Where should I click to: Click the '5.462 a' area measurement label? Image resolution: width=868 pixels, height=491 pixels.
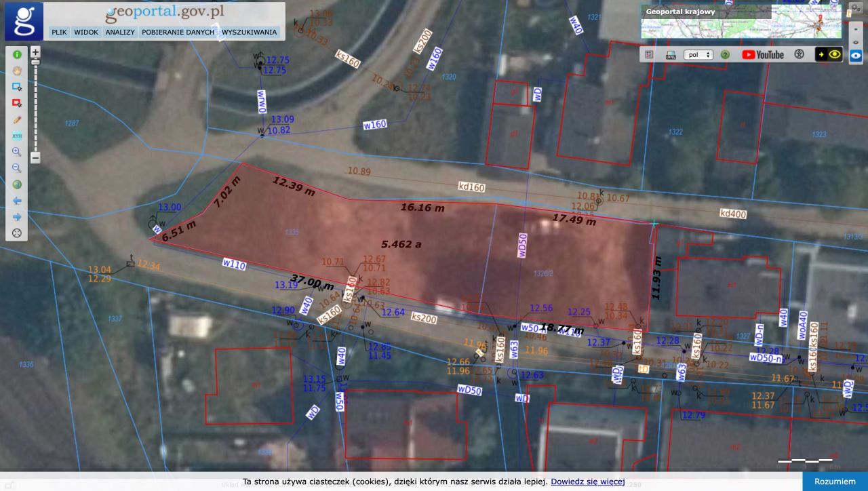click(x=401, y=243)
